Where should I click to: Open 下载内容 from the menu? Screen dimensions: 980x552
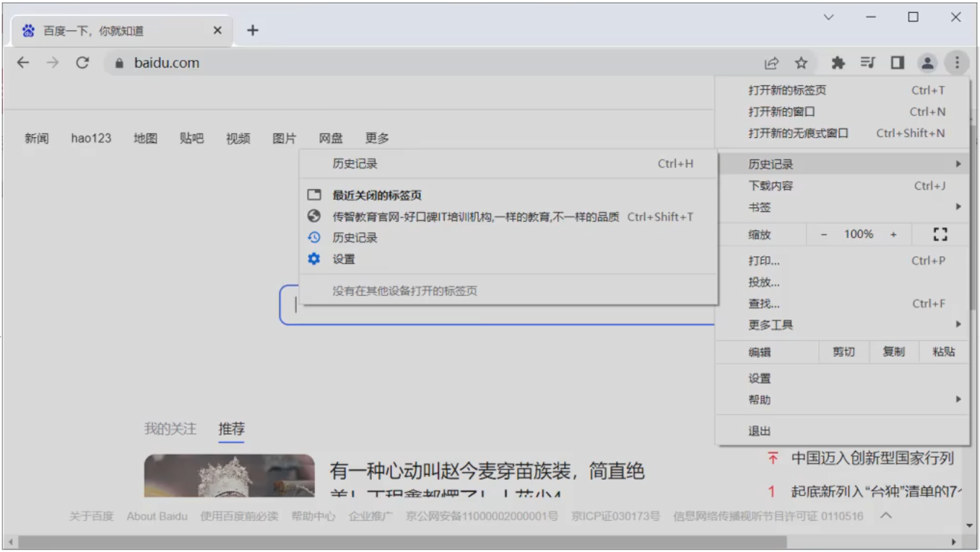[x=842, y=186]
